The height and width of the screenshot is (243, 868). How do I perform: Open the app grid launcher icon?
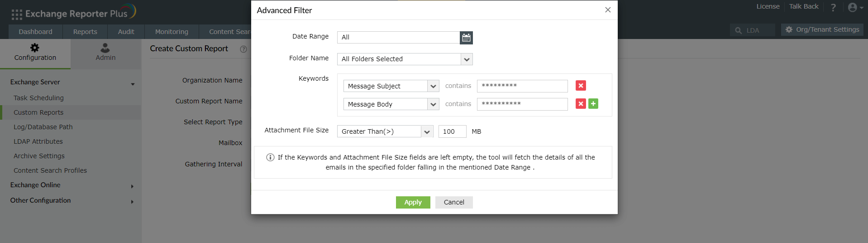(17, 15)
